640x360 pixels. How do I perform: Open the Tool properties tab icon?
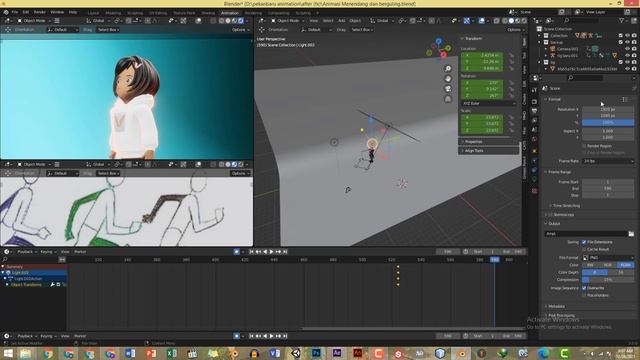coord(534,91)
